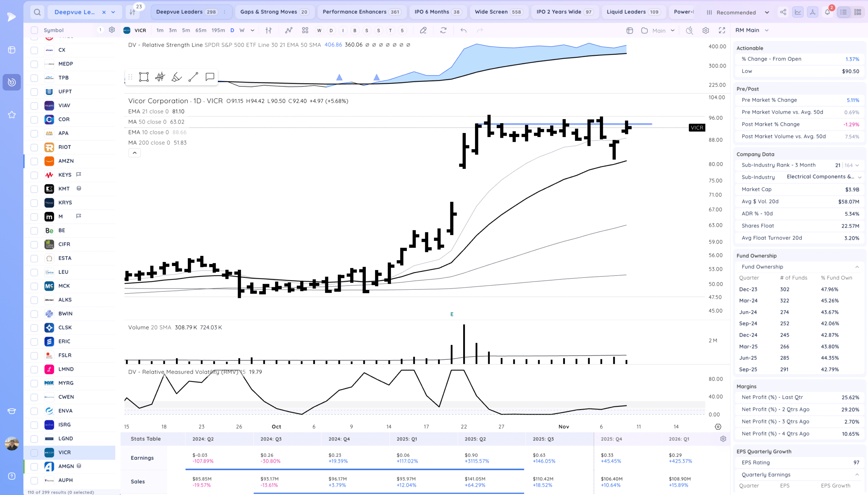The image size is (868, 495).
Task: Tick the checkbox next to RIOT
Action: click(x=34, y=147)
